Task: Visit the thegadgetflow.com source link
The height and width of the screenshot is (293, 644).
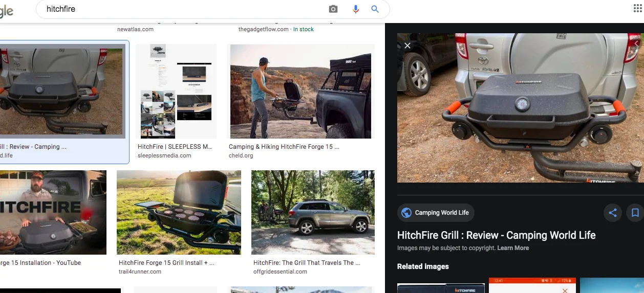Action: point(263,29)
